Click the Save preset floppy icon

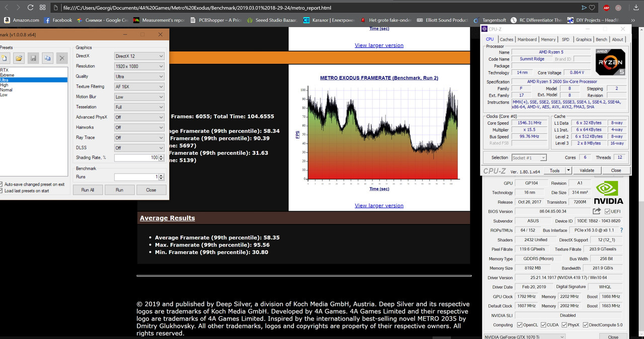[33, 58]
